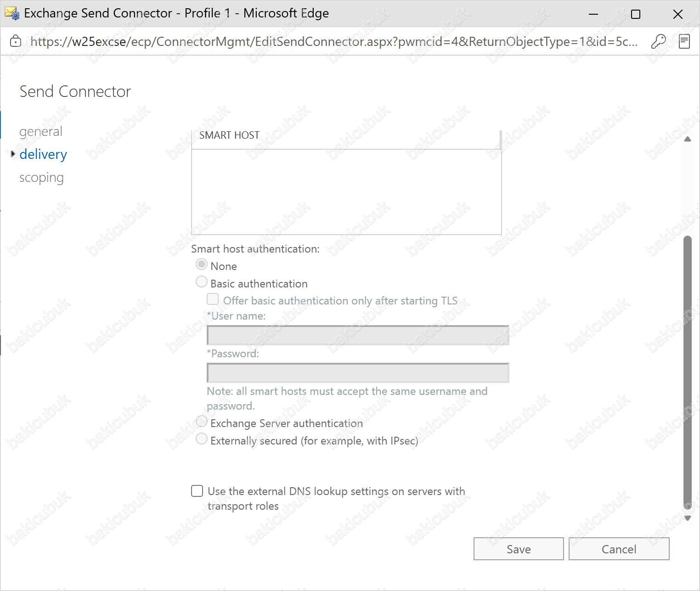Maximize the Edge window
Image resolution: width=700 pixels, height=591 pixels.
tap(636, 14)
